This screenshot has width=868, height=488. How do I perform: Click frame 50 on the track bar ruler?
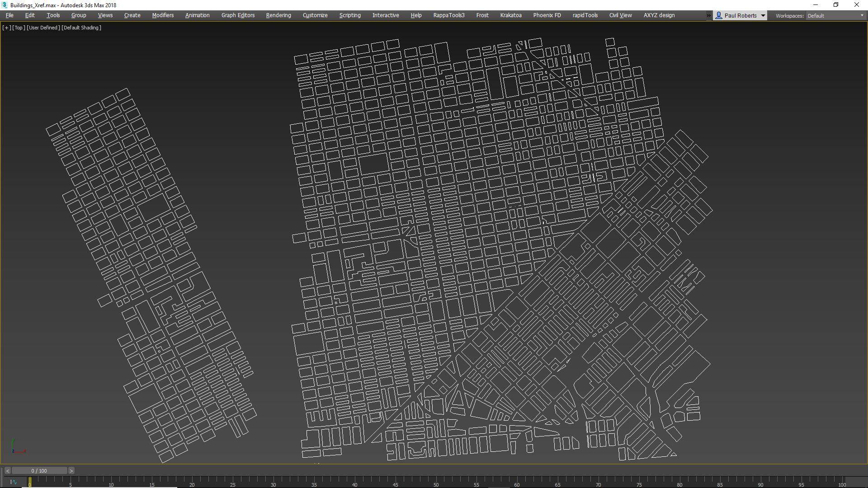(436, 483)
